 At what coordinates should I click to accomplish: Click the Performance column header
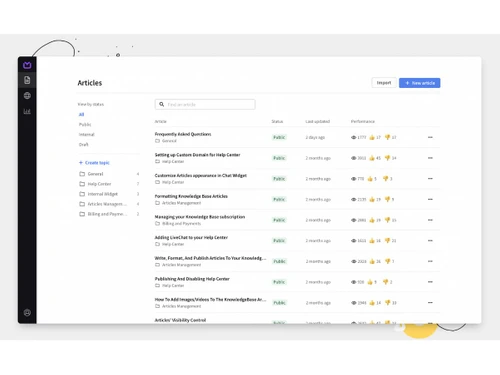pyautogui.click(x=363, y=121)
